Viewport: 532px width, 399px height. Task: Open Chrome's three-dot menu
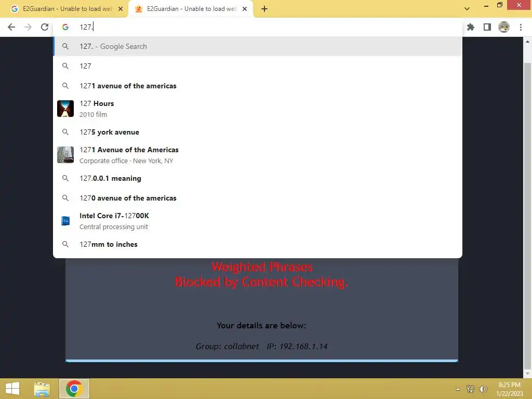point(521,27)
